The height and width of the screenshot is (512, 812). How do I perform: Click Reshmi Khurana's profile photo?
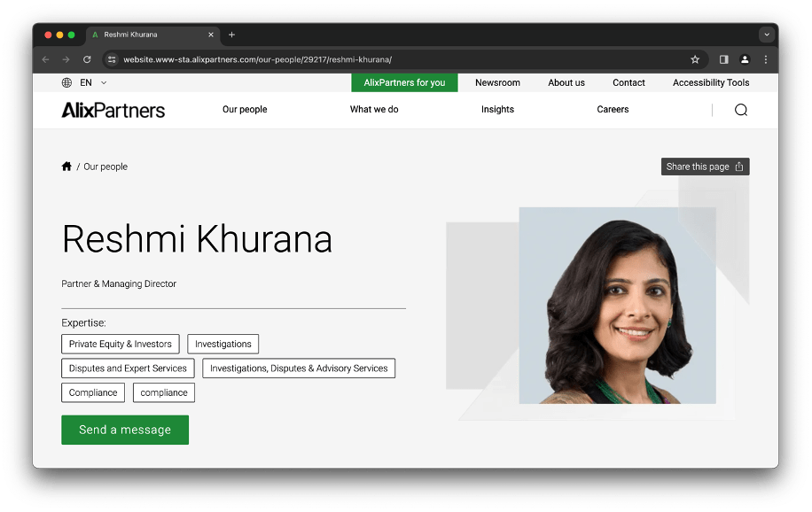point(617,306)
